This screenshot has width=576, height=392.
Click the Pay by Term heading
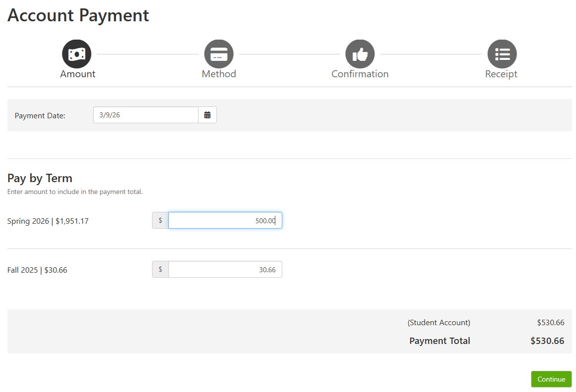click(40, 178)
